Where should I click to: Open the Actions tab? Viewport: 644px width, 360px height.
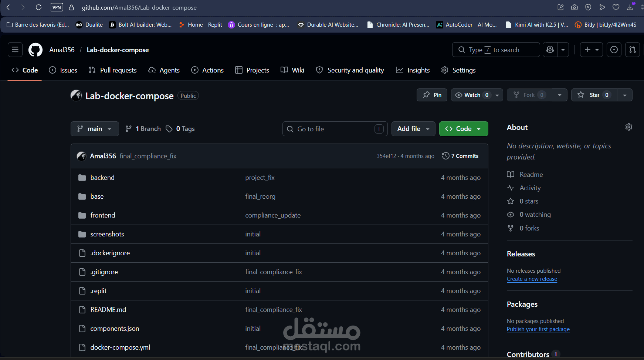[207, 70]
